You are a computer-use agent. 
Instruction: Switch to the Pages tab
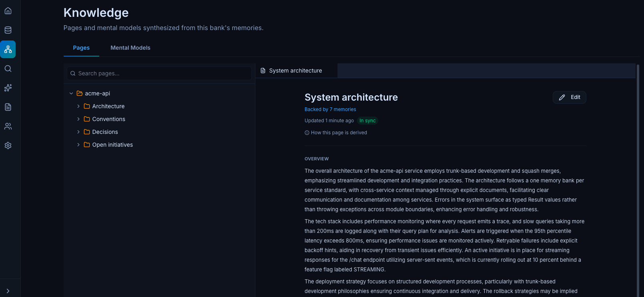[81, 48]
